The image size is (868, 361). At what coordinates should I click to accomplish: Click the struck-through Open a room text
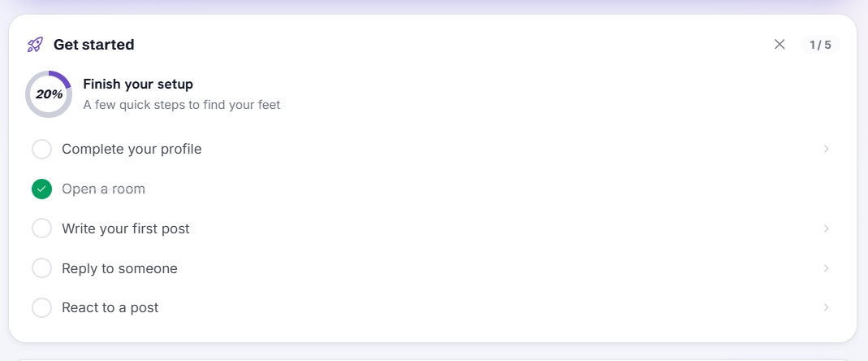pyautogui.click(x=103, y=189)
